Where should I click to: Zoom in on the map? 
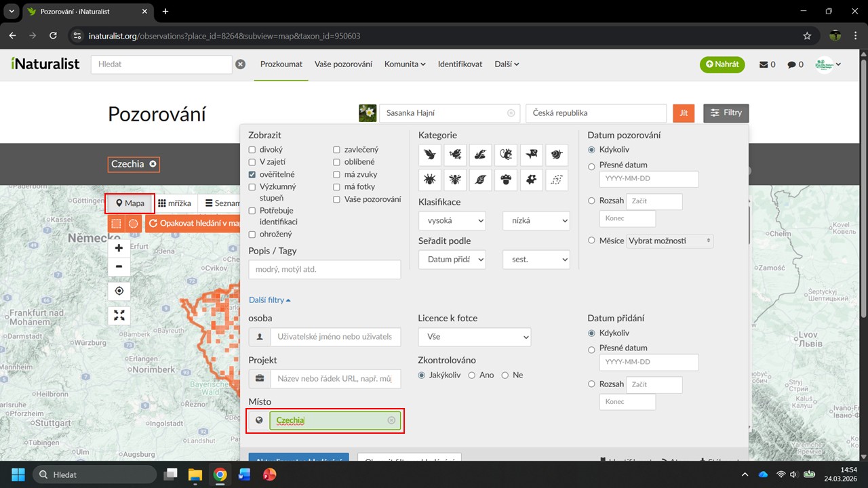[119, 248]
